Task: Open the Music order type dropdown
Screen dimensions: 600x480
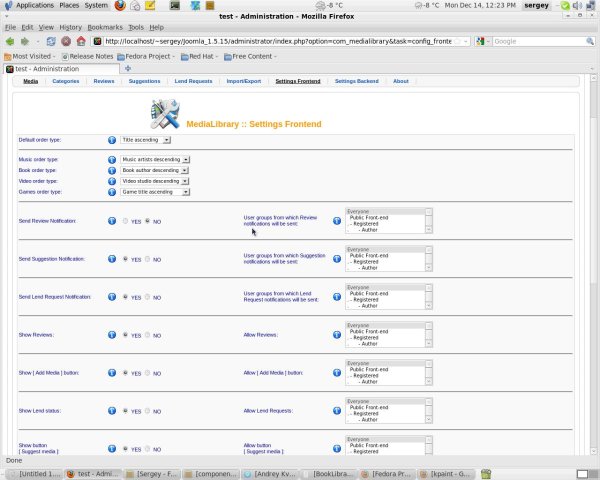Action: point(155,159)
